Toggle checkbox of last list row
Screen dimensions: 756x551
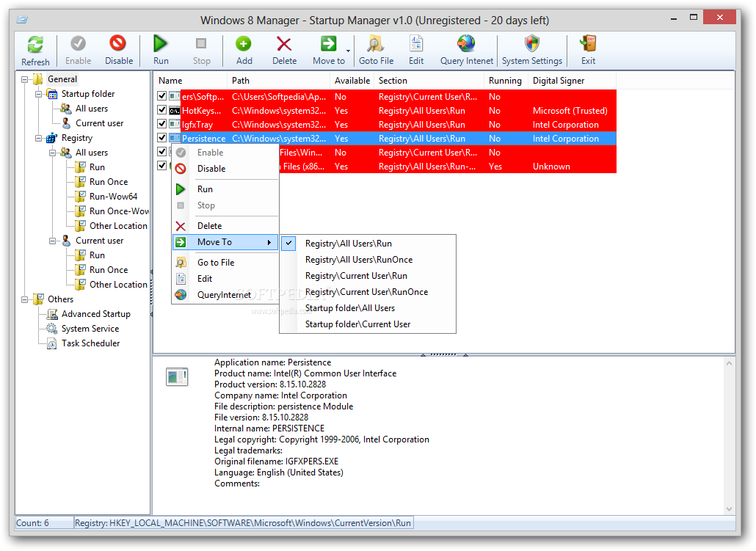pyautogui.click(x=162, y=166)
